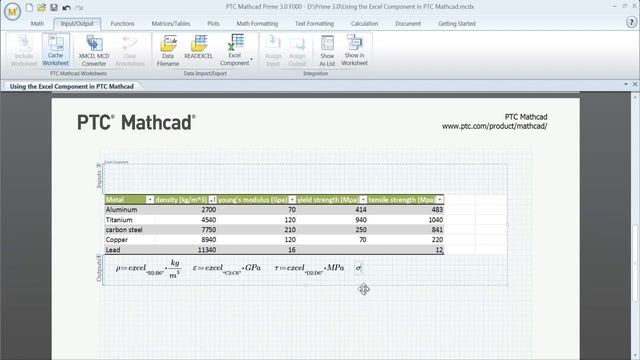Click the young's modulus value 210

(x=290, y=230)
